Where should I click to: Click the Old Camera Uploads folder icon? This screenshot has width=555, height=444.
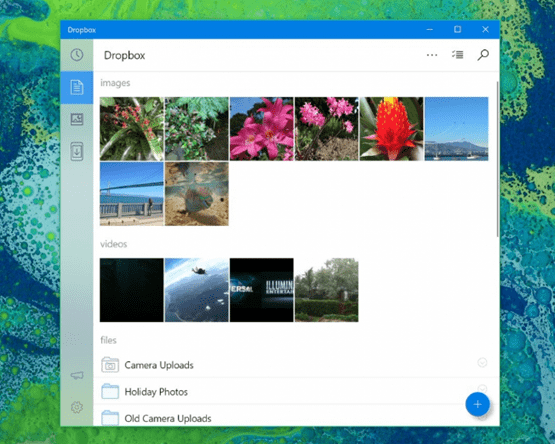tap(110, 418)
